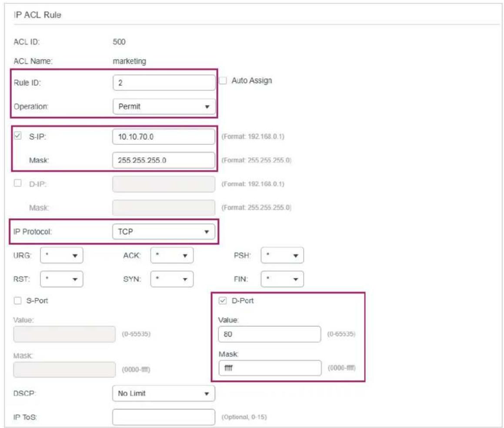Click the Operation label

click(31, 107)
